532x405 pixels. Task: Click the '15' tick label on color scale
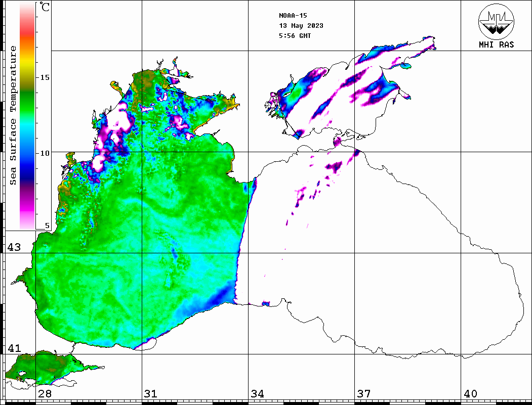tap(45, 77)
